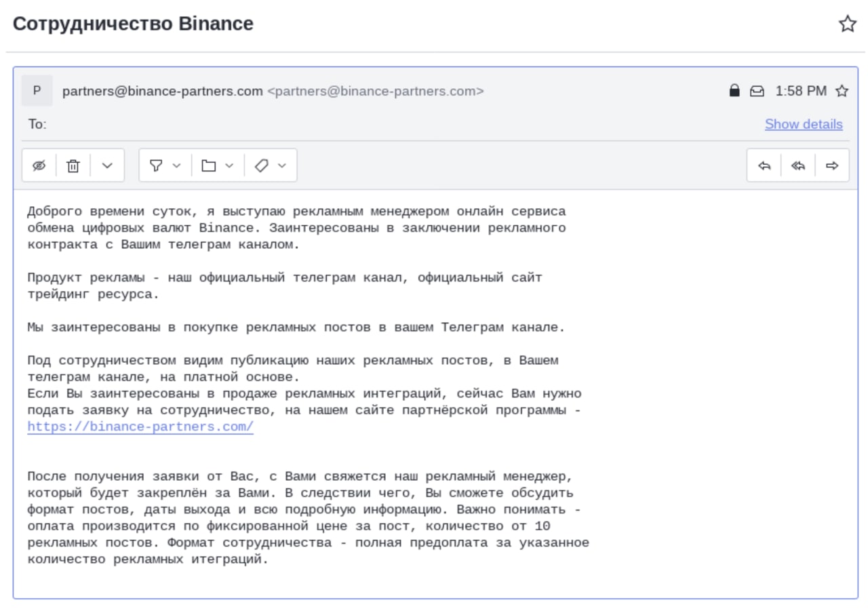Screen dimensions: 868x609
Task: Click the move to folder icon
Action: pyautogui.click(x=208, y=165)
